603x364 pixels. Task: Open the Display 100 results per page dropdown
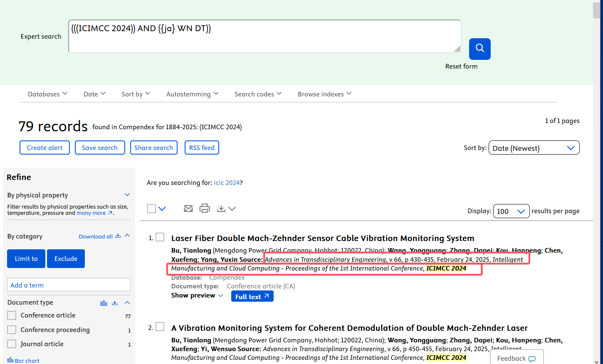pyautogui.click(x=511, y=211)
